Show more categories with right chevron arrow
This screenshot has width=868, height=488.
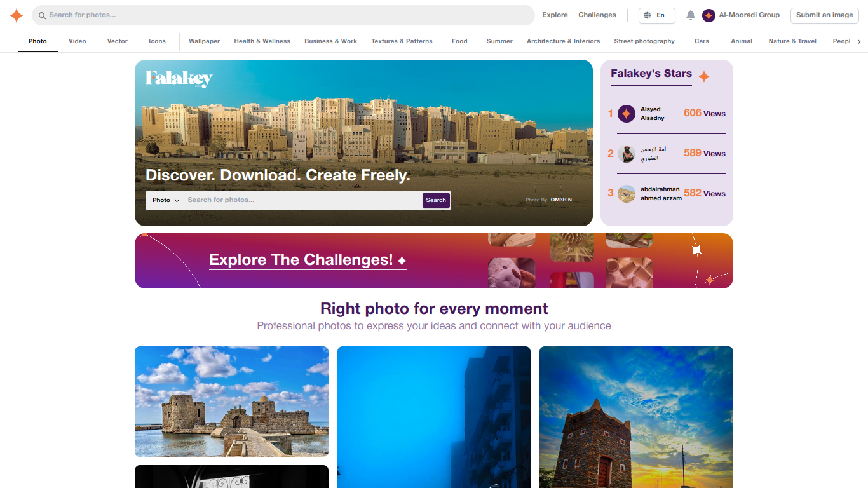point(859,41)
